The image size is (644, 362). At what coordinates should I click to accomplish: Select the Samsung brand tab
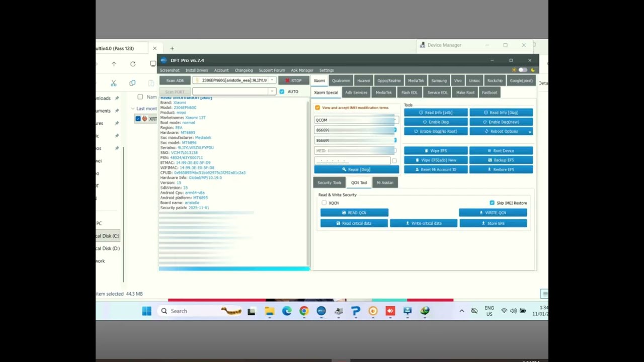coord(439,80)
